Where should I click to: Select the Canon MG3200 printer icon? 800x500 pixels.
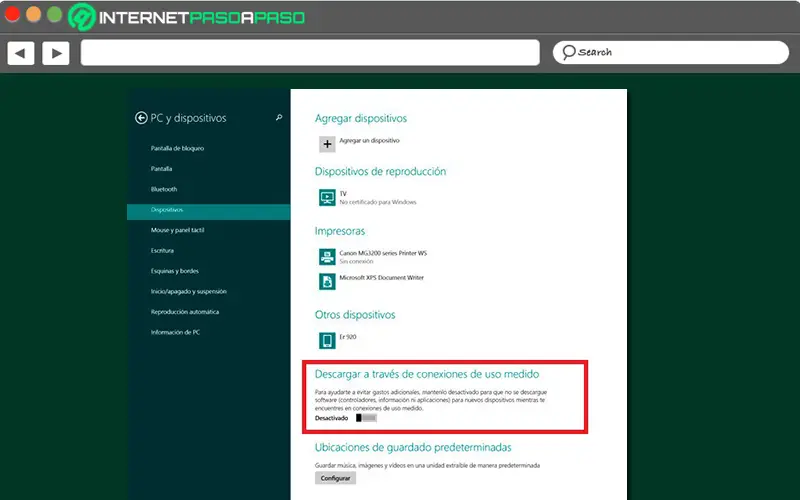click(x=327, y=257)
